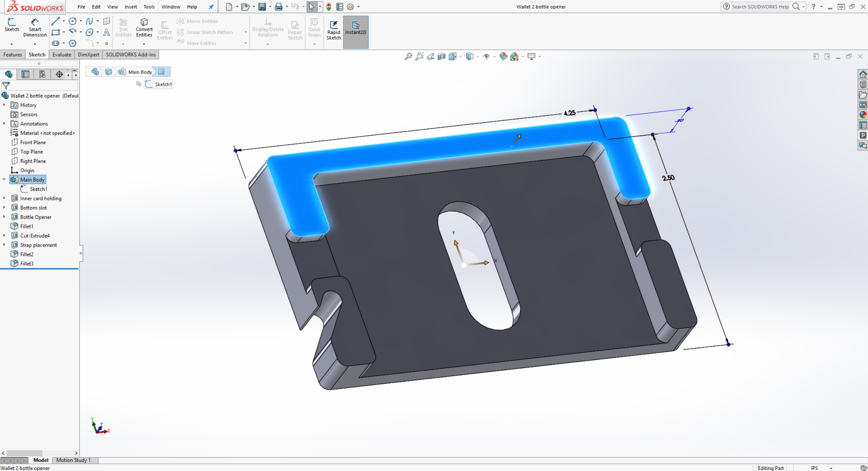Open the Tools menu
The width and height of the screenshot is (868, 471).
click(x=149, y=7)
